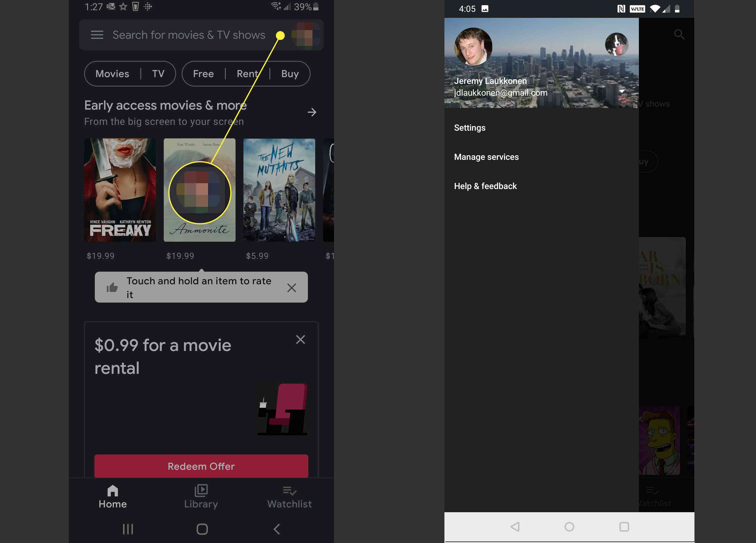
Task: Open the Freaky movie poster
Action: tap(120, 190)
